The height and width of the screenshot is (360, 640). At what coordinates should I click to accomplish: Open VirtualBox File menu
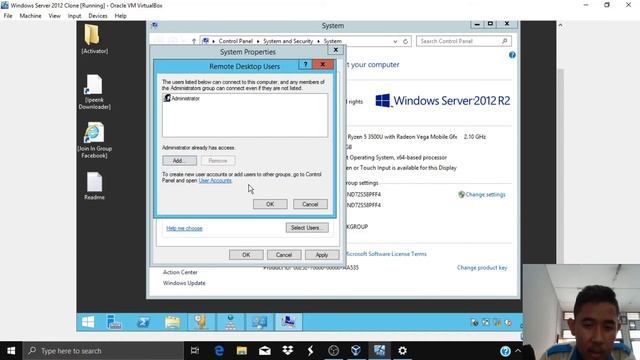point(8,16)
